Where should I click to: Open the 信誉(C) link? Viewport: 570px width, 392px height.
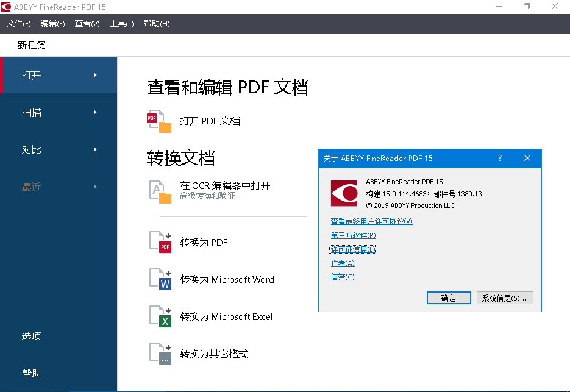(x=343, y=277)
